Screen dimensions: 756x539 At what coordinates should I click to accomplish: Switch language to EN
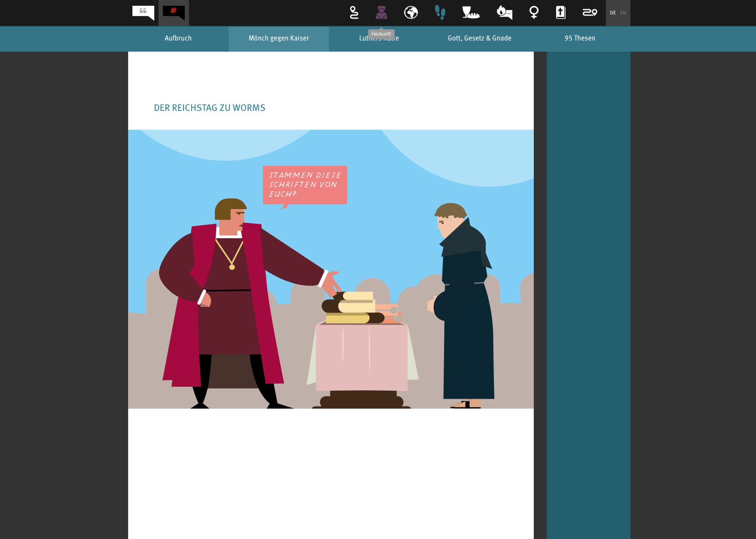pyautogui.click(x=623, y=13)
